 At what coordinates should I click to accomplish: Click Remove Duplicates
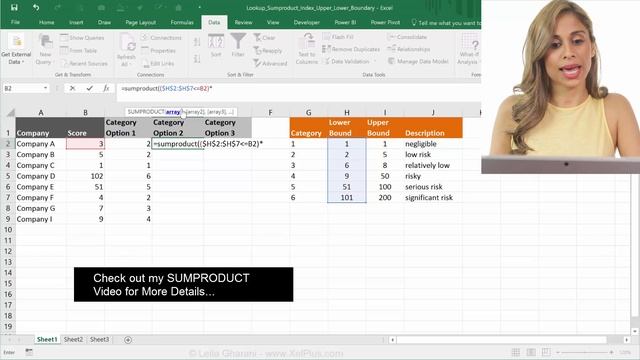(x=351, y=49)
